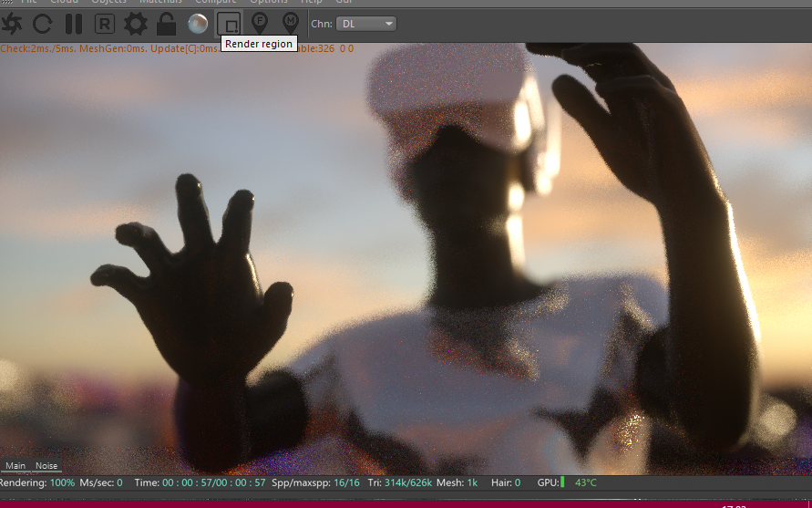The height and width of the screenshot is (508, 812).
Task: Click the R reset-data toolbar icon
Action: click(x=105, y=24)
